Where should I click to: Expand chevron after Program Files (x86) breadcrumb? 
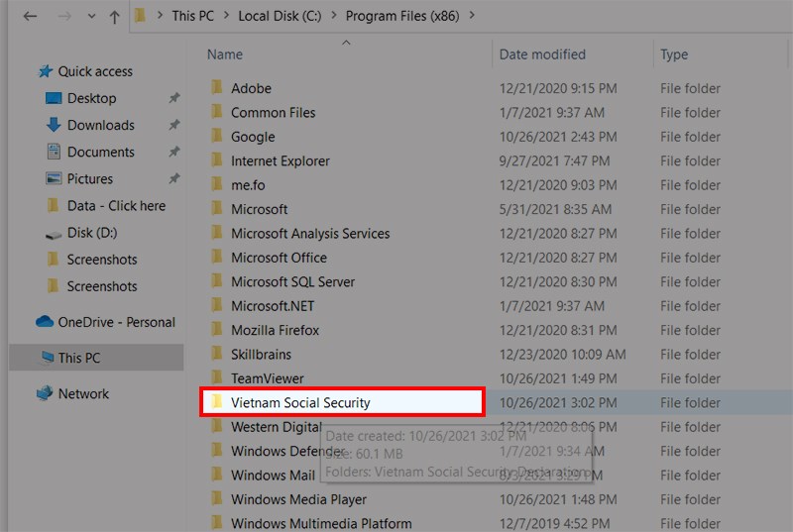tap(472, 16)
